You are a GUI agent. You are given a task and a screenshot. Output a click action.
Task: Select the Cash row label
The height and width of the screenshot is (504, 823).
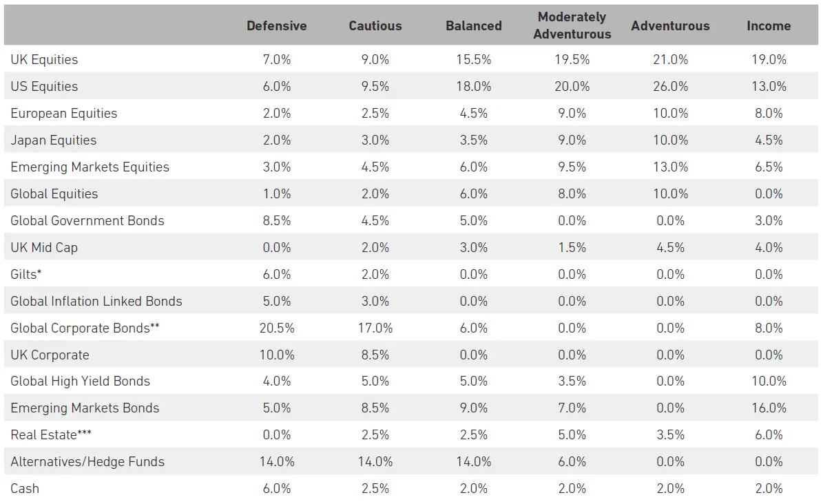tap(25, 489)
